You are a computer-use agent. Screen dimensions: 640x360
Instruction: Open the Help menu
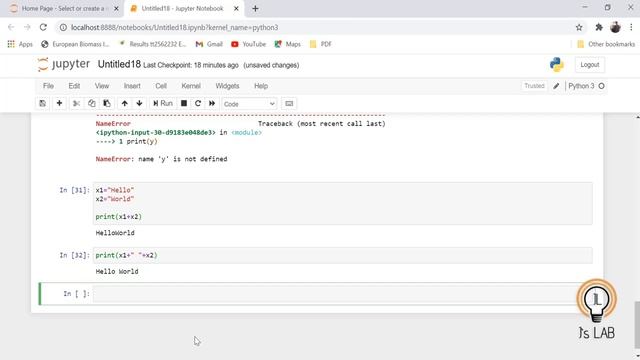point(261,86)
